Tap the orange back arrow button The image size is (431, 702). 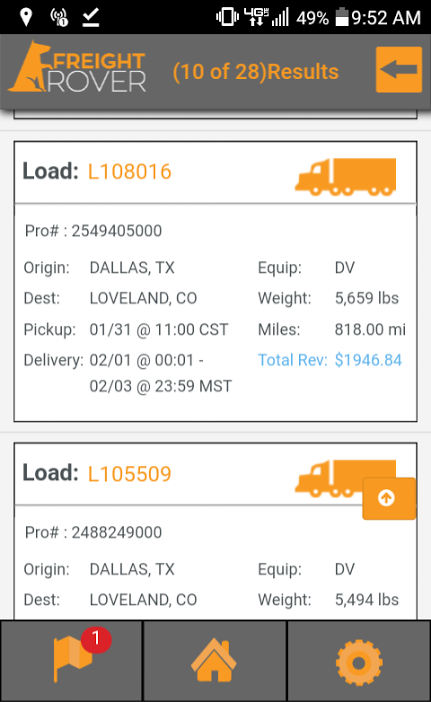point(398,69)
